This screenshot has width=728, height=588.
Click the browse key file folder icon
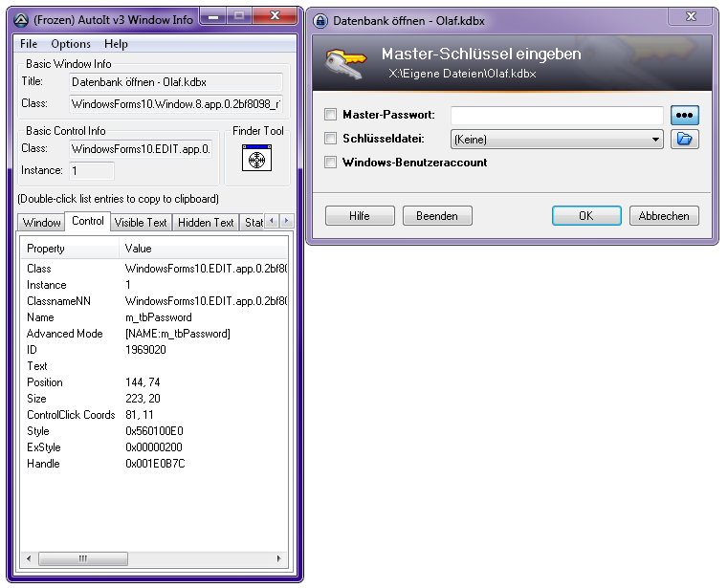685,140
